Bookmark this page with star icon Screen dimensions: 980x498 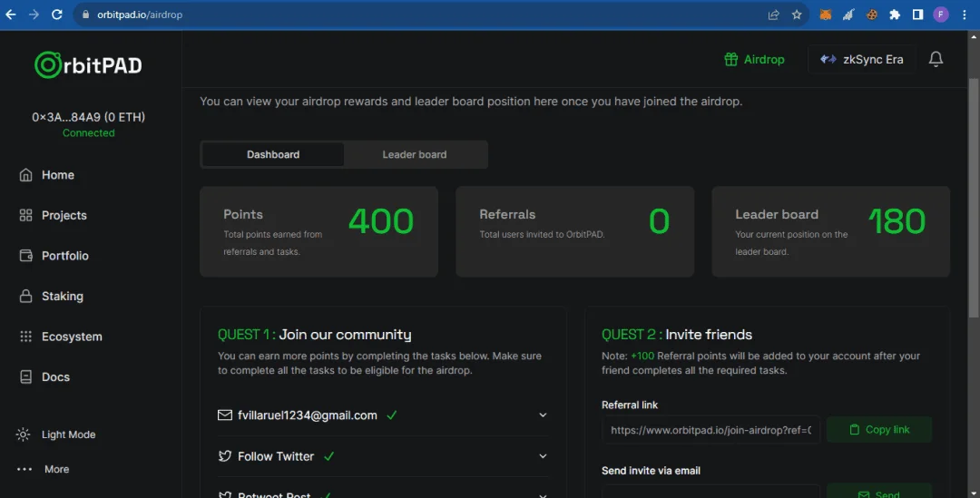797,15
